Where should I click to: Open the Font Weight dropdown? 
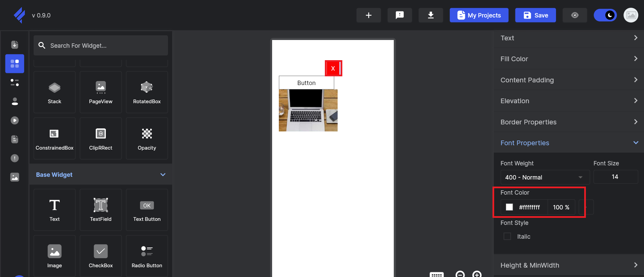pos(545,177)
